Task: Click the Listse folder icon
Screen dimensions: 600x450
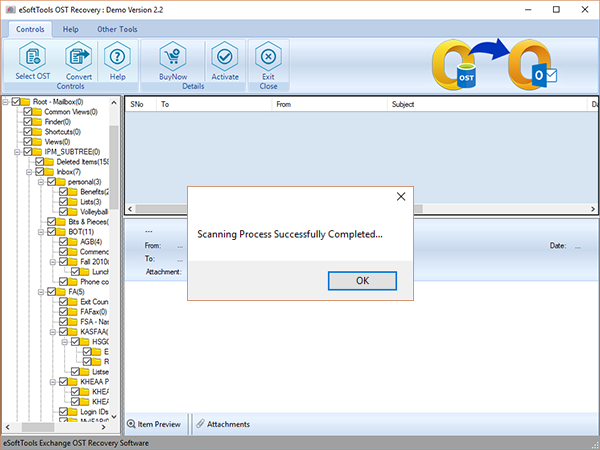Action: 85,372
